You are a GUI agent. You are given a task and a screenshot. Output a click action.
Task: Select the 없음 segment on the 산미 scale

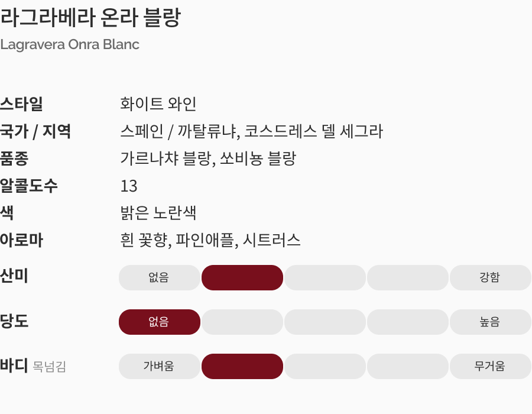160,278
